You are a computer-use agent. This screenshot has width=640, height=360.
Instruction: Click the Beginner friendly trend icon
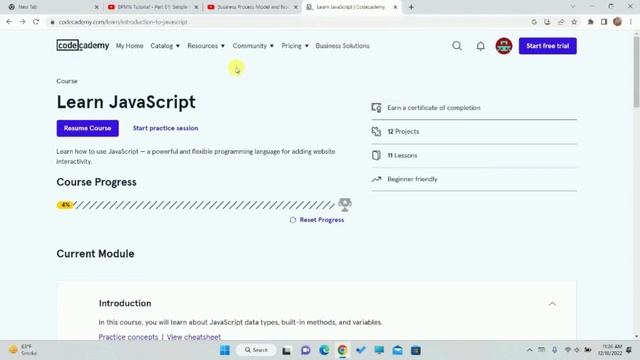point(376,179)
